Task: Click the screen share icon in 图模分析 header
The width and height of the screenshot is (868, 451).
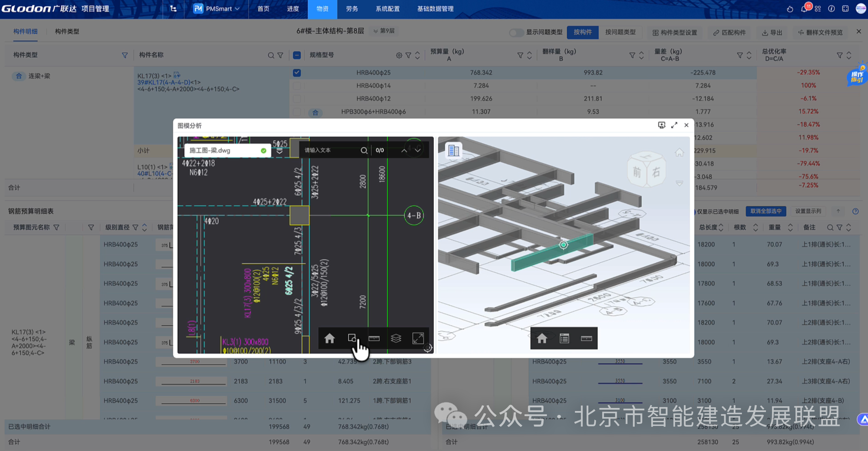Action: [662, 125]
